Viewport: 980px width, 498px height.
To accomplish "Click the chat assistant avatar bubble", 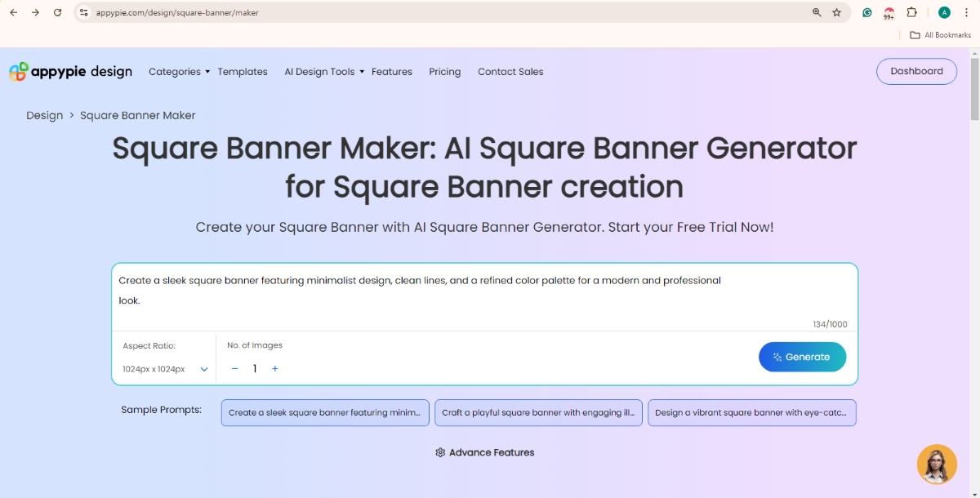I will [x=937, y=464].
